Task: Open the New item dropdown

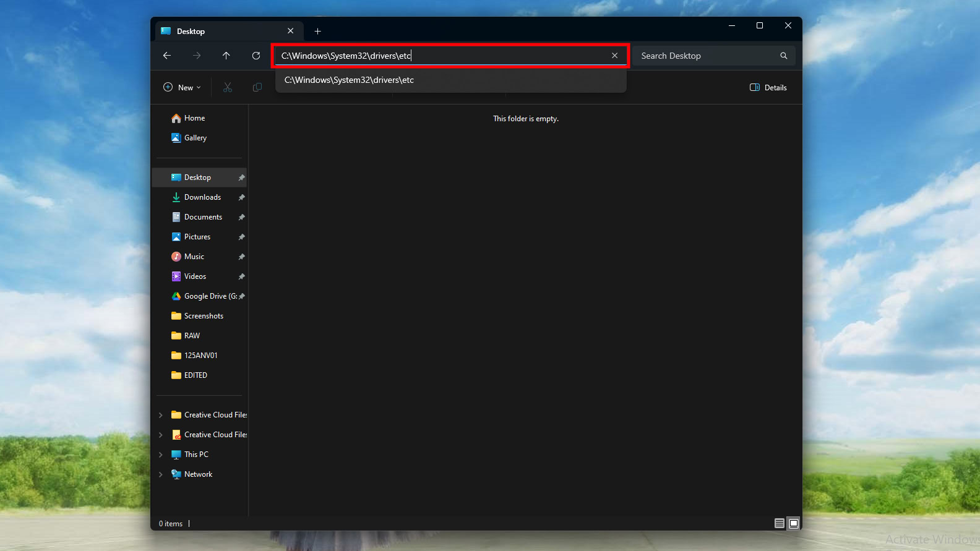Action: pyautogui.click(x=182, y=87)
